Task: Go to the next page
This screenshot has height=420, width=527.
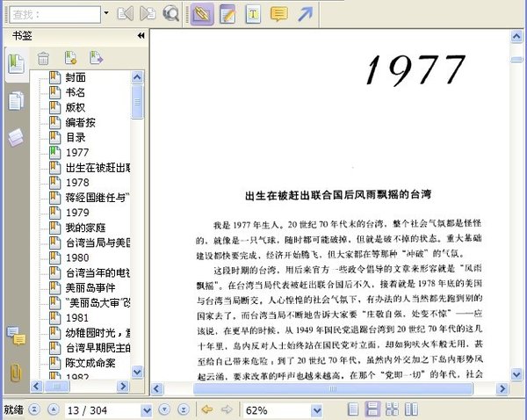Action: coord(164,409)
